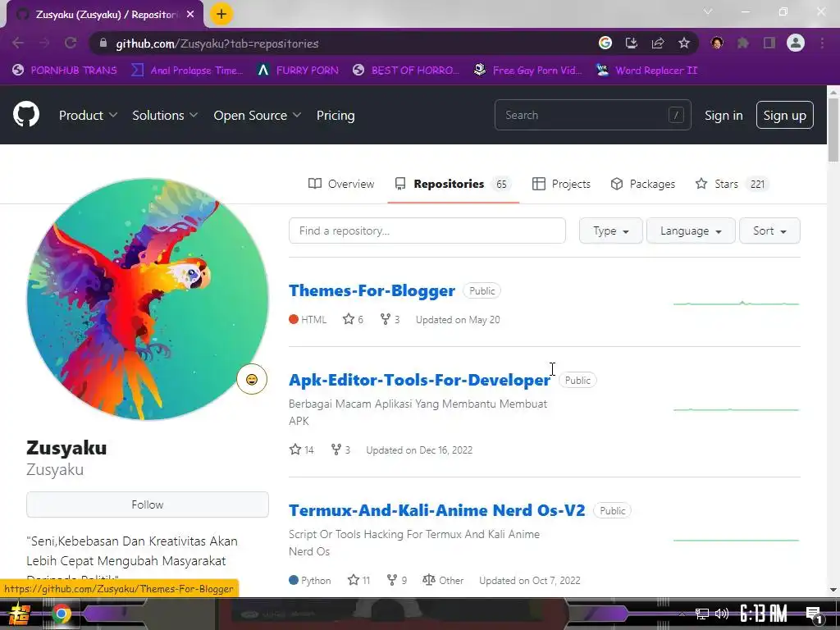This screenshot has width=840, height=630.
Task: Switch to the Stars tab
Action: pos(732,184)
